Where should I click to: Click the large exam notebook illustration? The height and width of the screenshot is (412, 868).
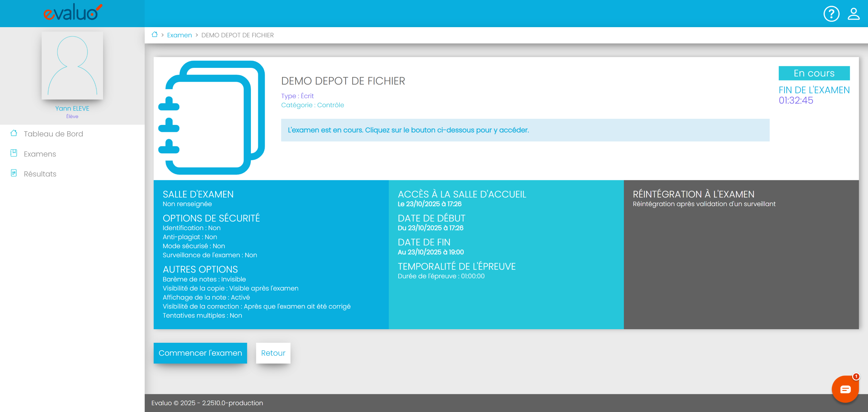tap(212, 118)
